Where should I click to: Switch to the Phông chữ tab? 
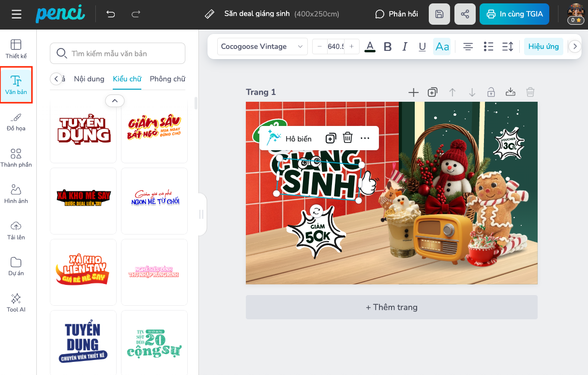167,79
